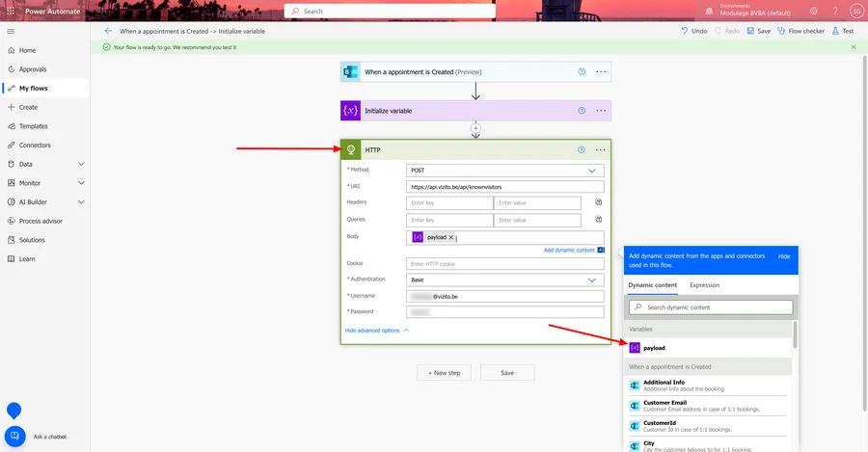Go back using the arrow icon
The height and width of the screenshot is (452, 868).
point(108,31)
